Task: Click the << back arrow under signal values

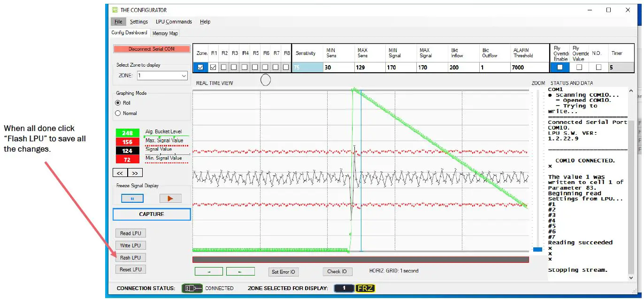Action: 120,172
